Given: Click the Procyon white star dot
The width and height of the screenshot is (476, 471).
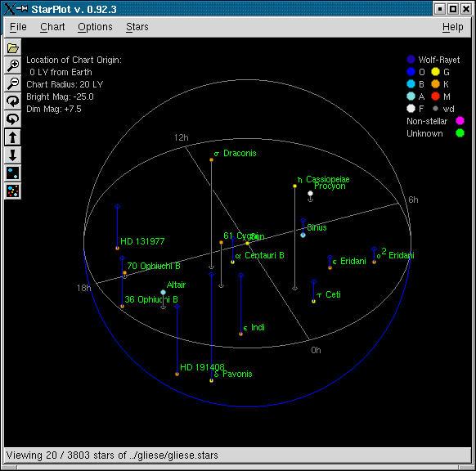Looking at the screenshot, I should point(310,193).
